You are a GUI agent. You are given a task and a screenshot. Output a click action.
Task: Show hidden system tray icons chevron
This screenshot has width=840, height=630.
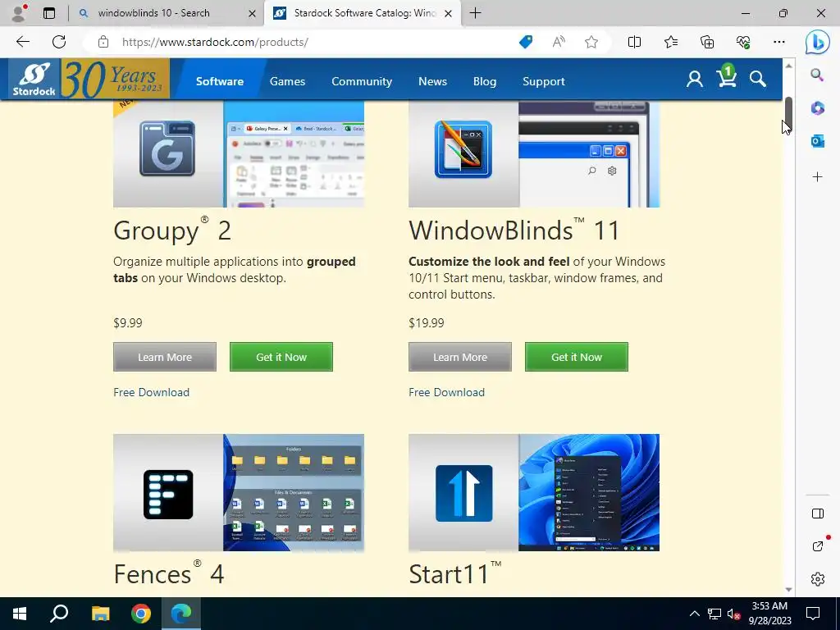[694, 614]
